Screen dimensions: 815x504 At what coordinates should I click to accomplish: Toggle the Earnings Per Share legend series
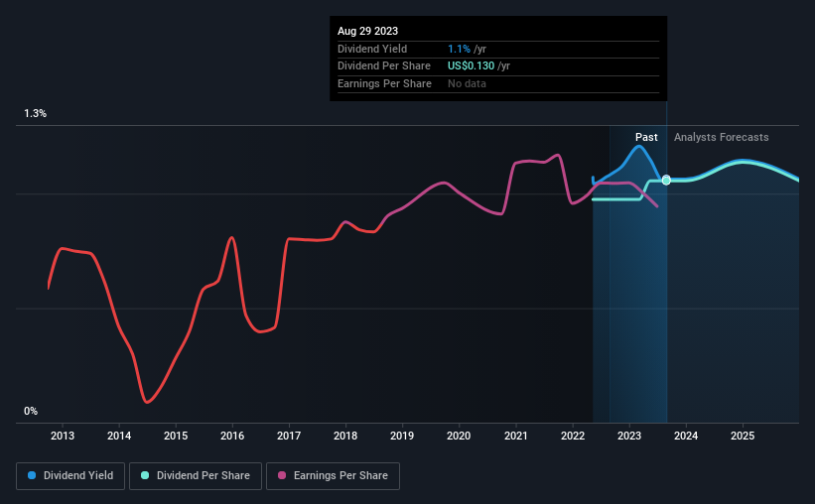point(333,476)
